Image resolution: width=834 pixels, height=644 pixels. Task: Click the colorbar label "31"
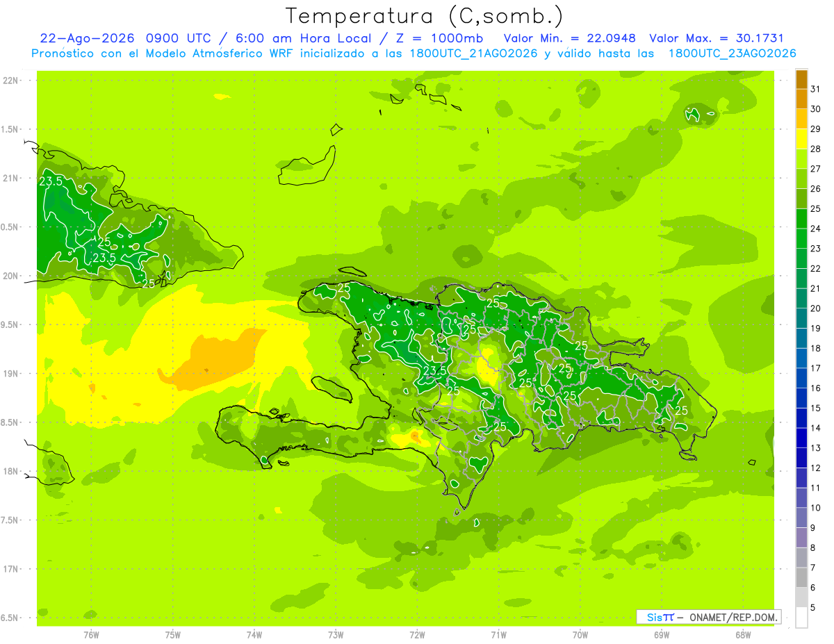pos(816,89)
